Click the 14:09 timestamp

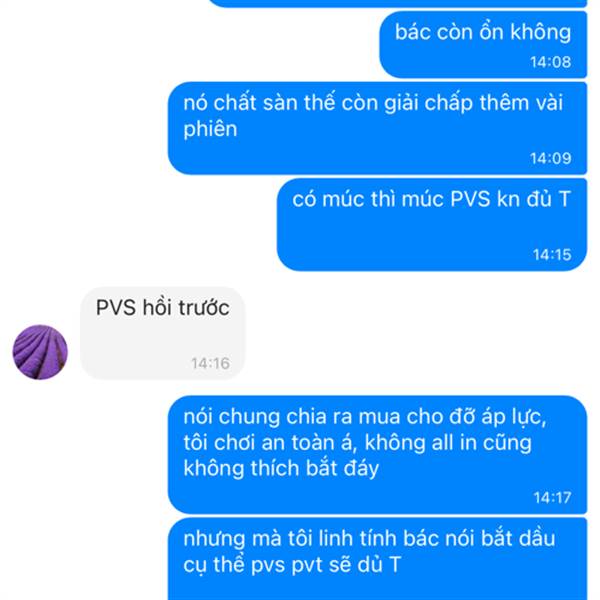tap(550, 158)
